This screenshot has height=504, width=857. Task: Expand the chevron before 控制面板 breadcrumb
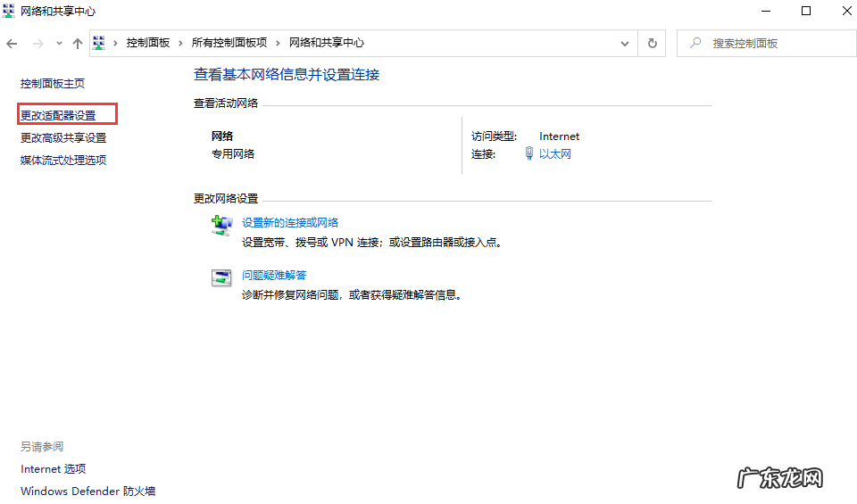point(115,43)
